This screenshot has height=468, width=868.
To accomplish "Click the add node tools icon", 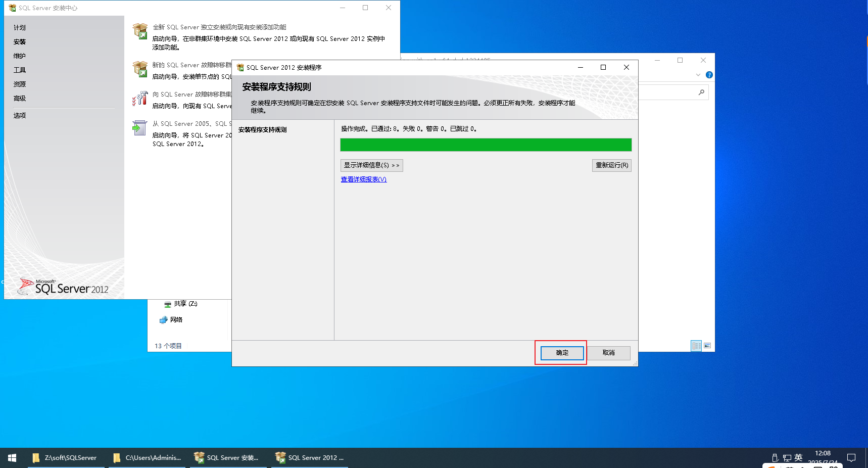I will [x=140, y=99].
